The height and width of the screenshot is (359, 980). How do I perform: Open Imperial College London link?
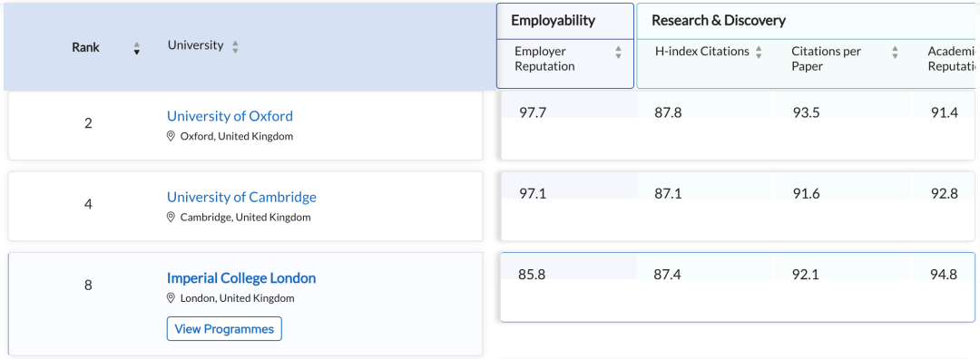(x=241, y=277)
